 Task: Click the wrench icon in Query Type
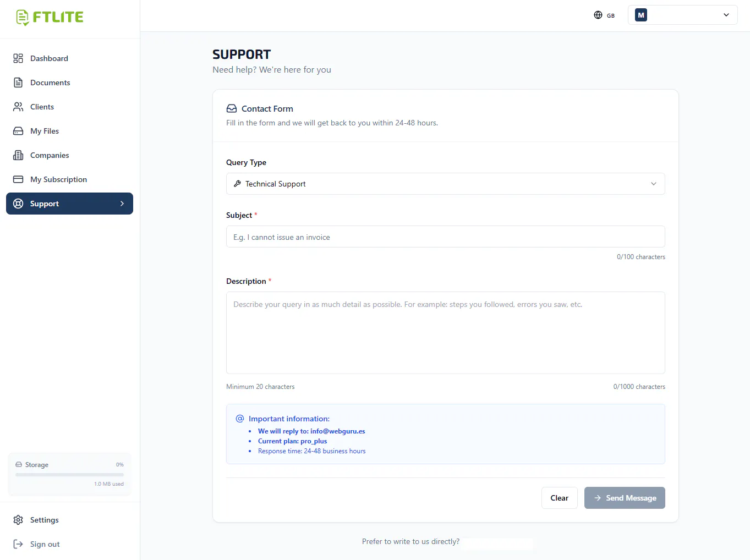tap(237, 184)
